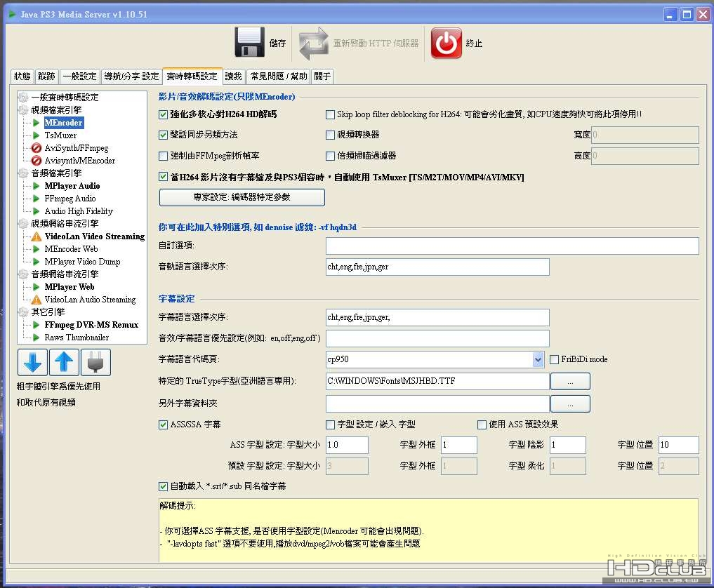Toggle alternate audio sync method checkbox
714x588 pixels.
pos(163,135)
